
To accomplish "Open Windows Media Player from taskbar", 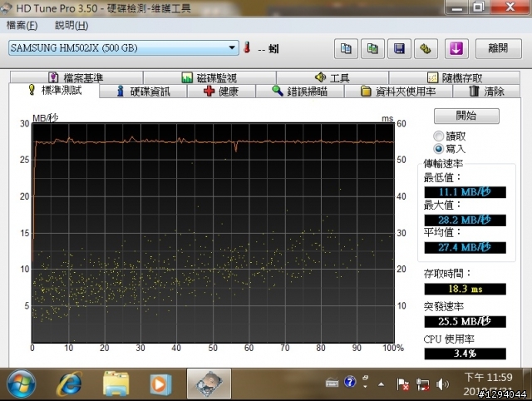I will point(160,384).
